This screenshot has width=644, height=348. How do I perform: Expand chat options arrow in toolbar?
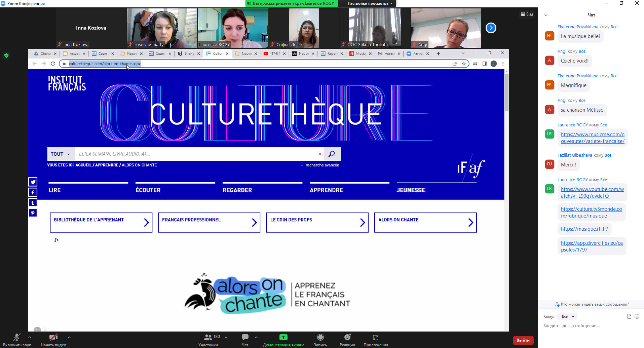pyautogui.click(x=256, y=337)
